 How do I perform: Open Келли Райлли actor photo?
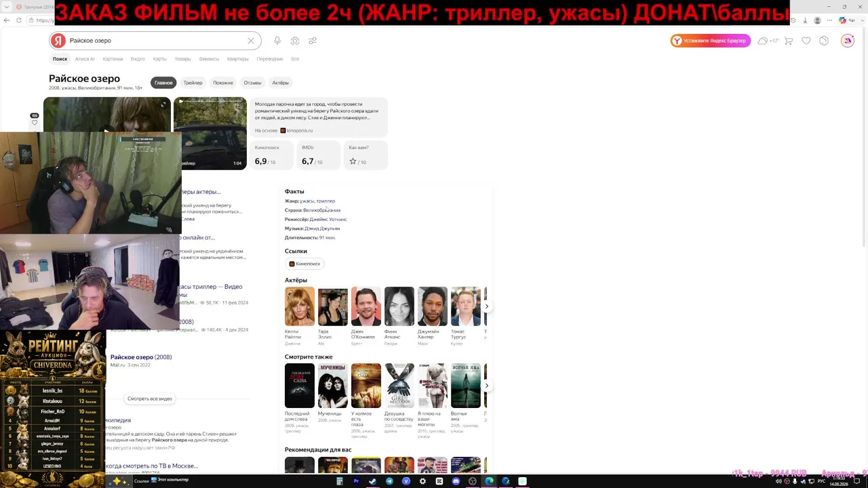coord(300,306)
